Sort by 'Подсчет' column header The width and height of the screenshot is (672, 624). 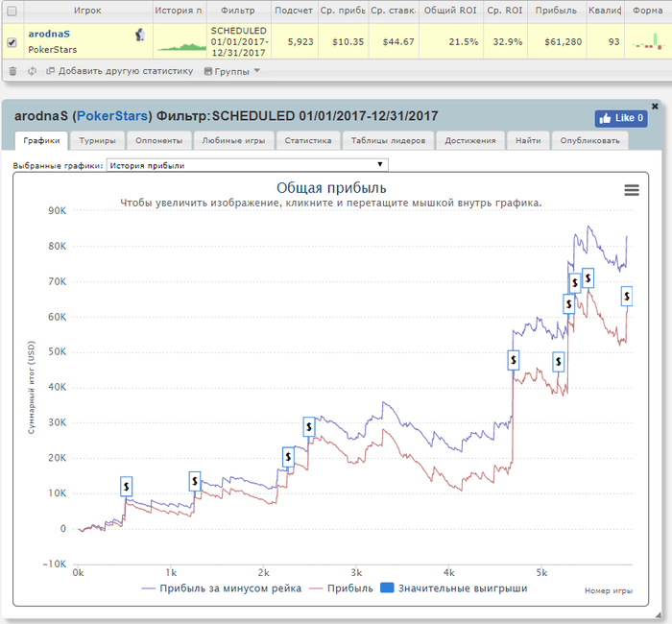[x=294, y=11]
